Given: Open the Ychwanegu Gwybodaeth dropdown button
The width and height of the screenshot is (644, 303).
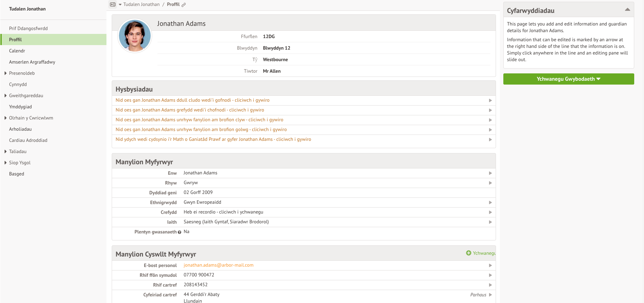Looking at the screenshot, I should (x=568, y=79).
